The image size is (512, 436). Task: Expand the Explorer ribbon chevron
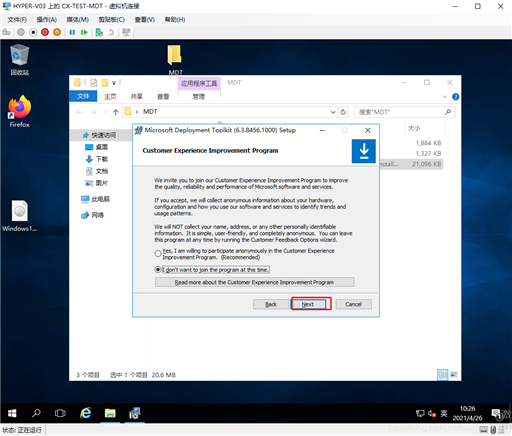coord(444,97)
